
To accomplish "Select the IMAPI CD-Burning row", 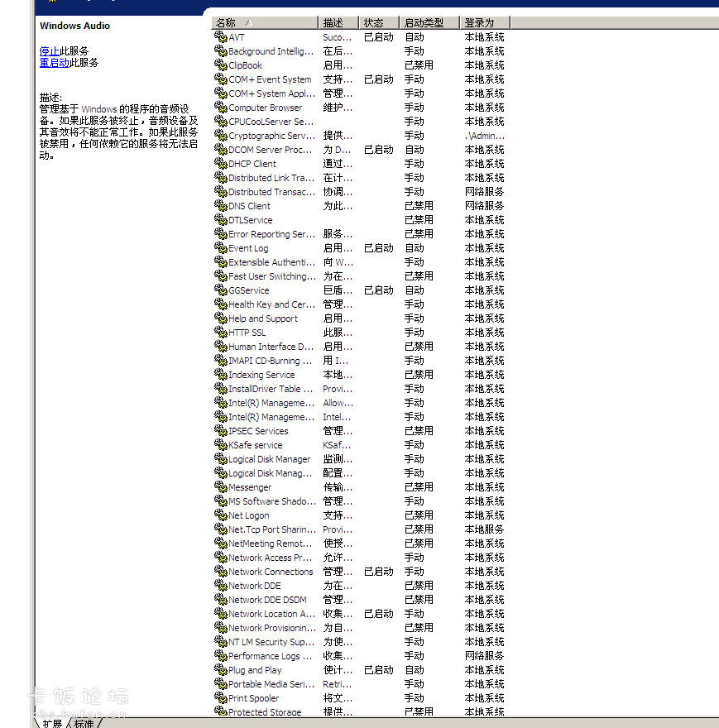I will [x=359, y=361].
